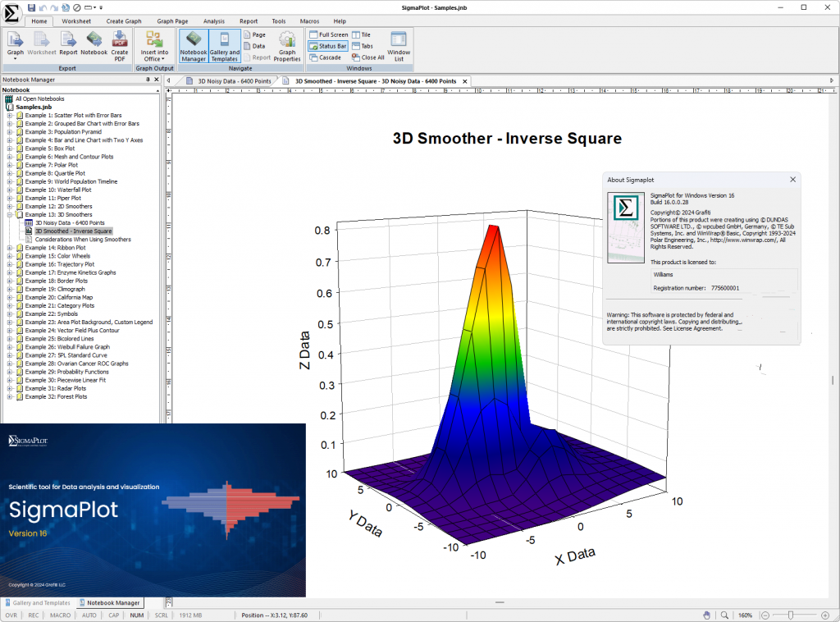Click the Export Notebook icon

pyautogui.click(x=94, y=43)
